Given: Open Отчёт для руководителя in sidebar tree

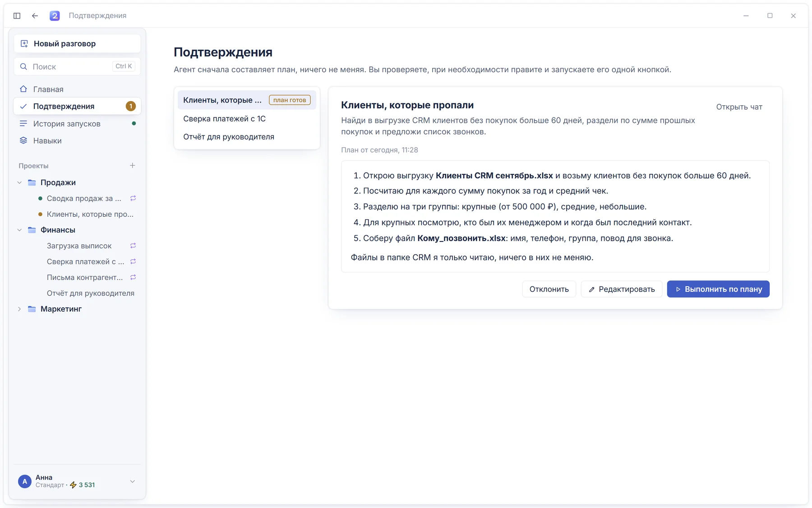Looking at the screenshot, I should tap(91, 293).
